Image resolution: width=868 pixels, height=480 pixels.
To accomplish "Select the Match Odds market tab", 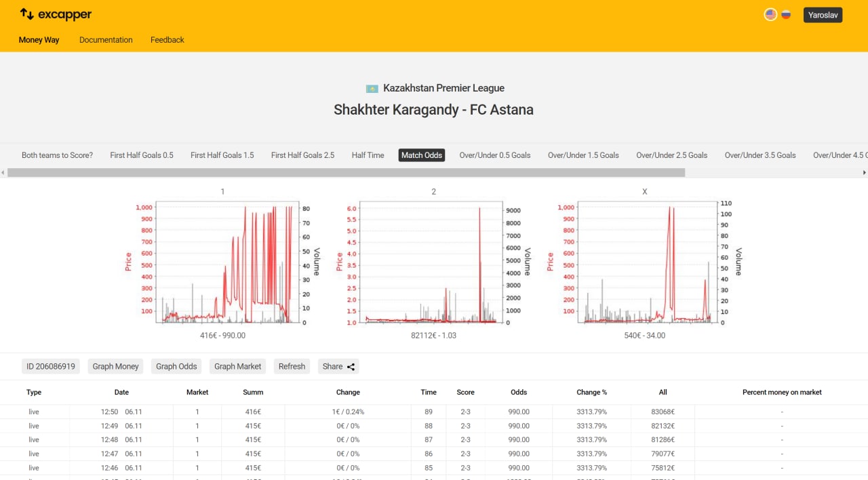I will (x=422, y=155).
